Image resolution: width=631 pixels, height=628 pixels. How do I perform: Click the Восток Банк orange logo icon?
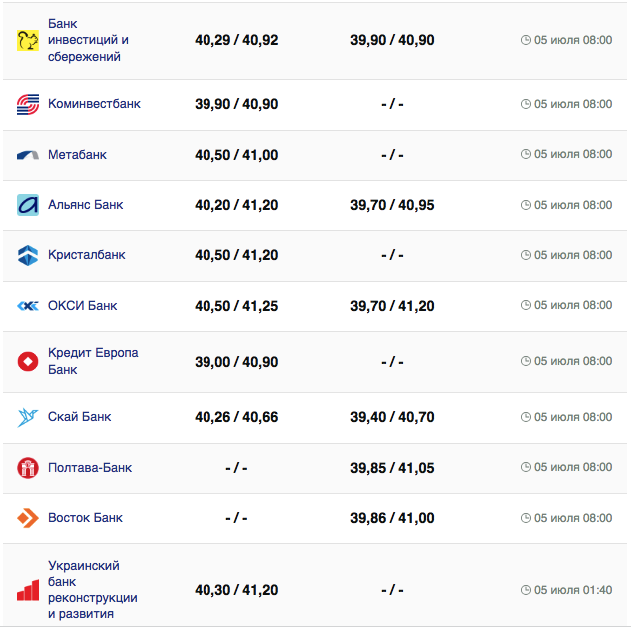(x=28, y=518)
